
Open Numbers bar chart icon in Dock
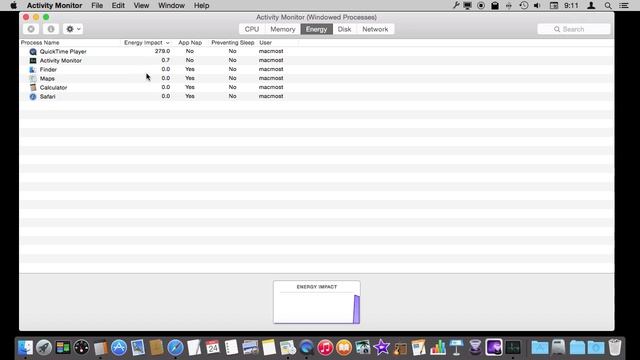tap(438, 348)
